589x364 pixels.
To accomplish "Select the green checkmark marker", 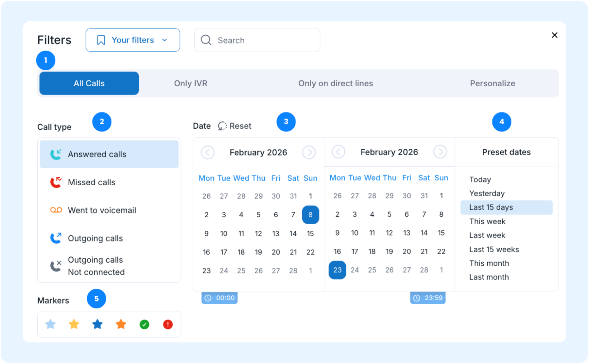I will [x=144, y=325].
